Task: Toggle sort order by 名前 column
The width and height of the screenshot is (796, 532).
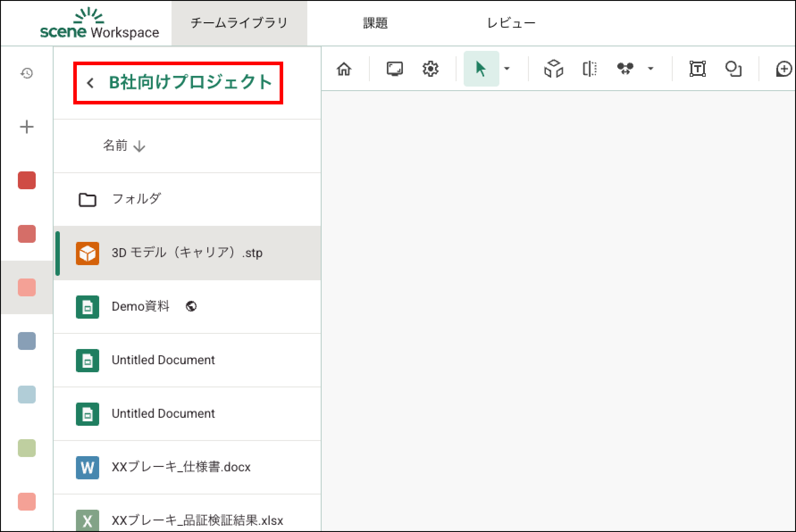Action: tap(124, 146)
